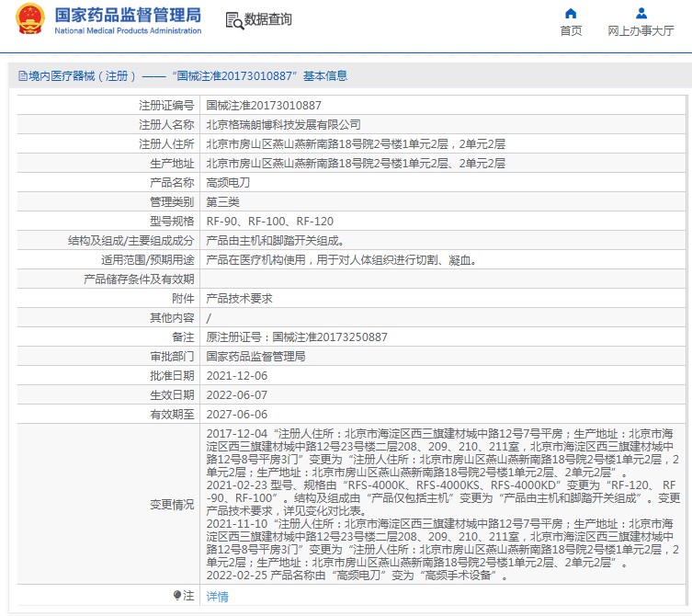
Task: Click the 首页 house icon
Action: [x=571, y=13]
